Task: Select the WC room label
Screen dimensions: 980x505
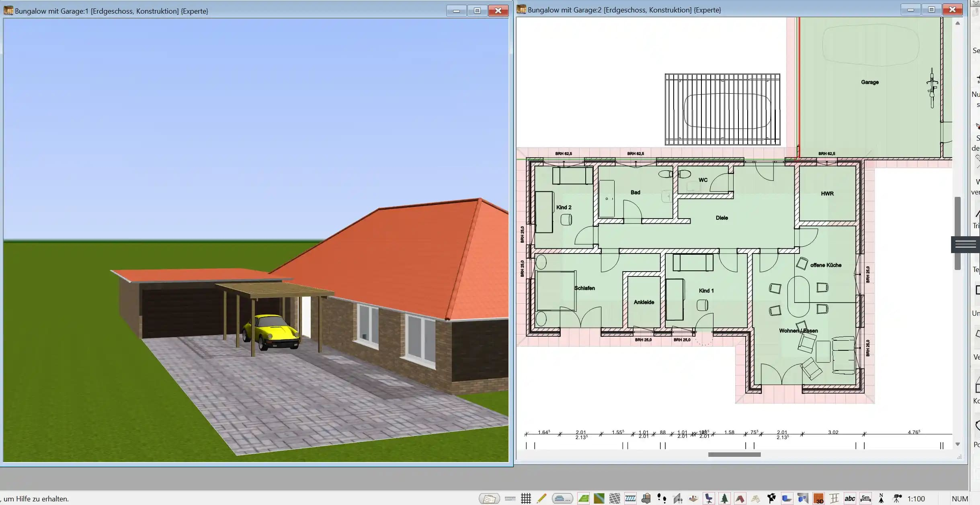Action: [703, 180]
